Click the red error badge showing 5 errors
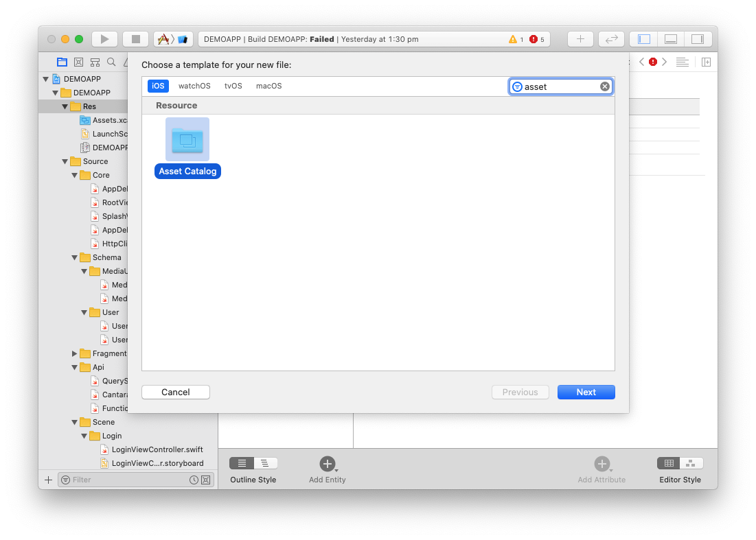The width and height of the screenshot is (756, 540). [534, 39]
